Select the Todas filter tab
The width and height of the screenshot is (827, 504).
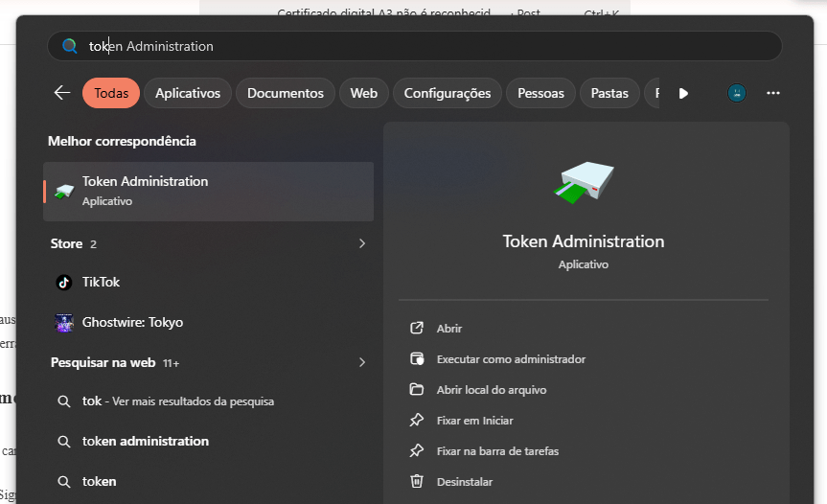coord(111,93)
